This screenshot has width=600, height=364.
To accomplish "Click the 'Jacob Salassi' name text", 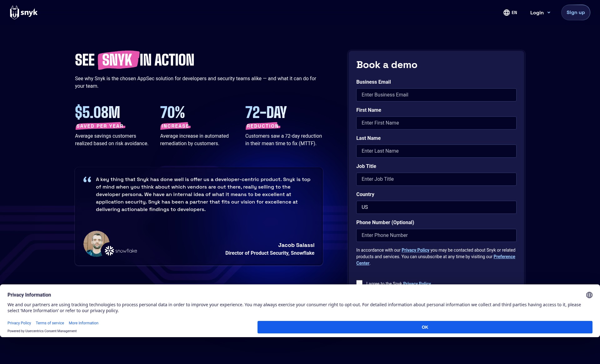I will [x=296, y=245].
